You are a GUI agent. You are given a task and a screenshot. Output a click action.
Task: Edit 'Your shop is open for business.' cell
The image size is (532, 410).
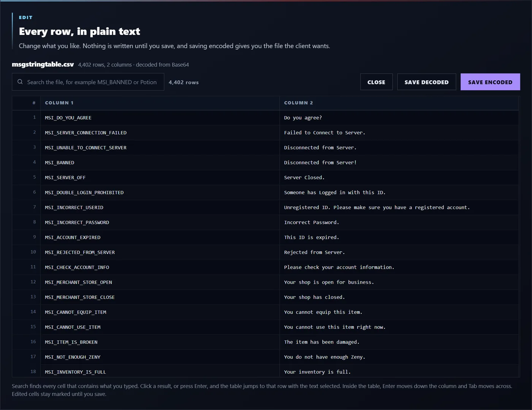[399, 282]
